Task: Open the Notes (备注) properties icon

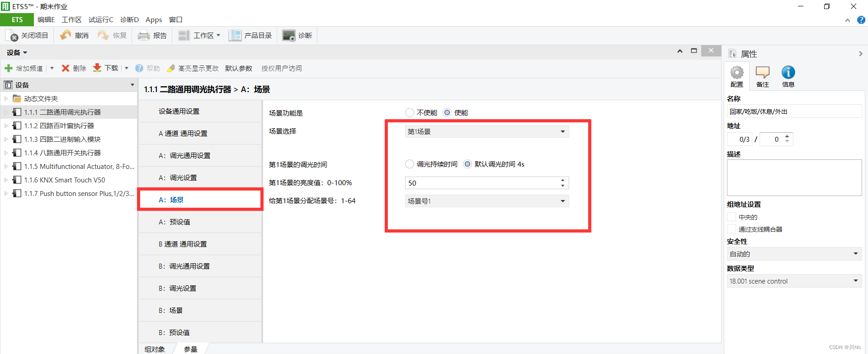Action: 762,73
